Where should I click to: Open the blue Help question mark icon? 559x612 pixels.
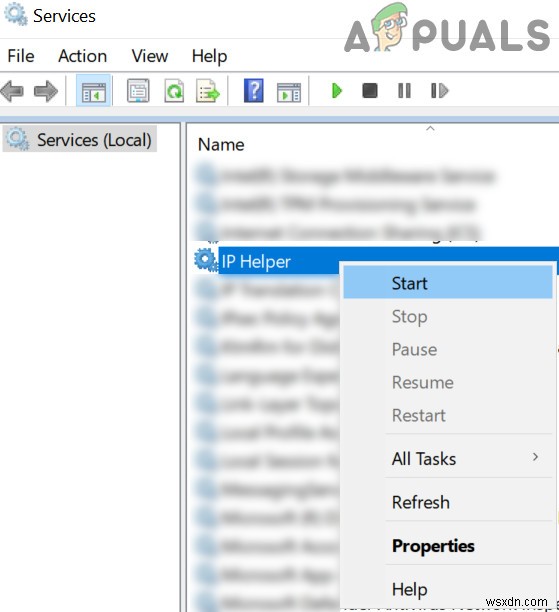click(254, 91)
